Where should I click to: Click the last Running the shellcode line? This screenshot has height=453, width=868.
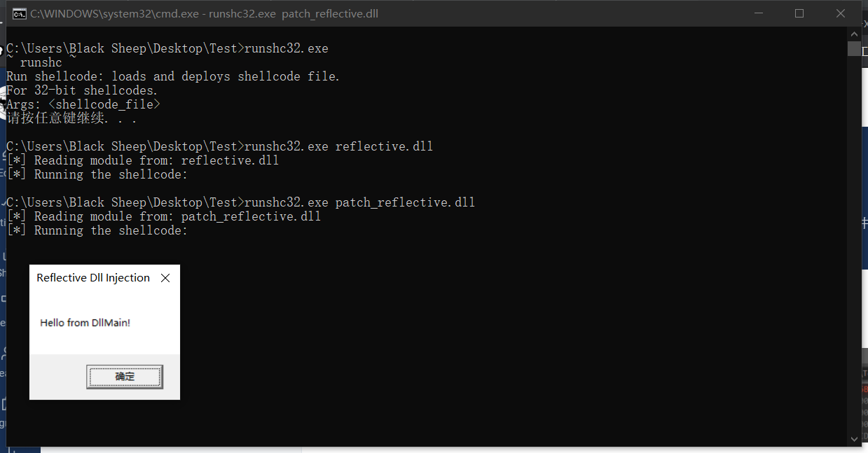97,230
